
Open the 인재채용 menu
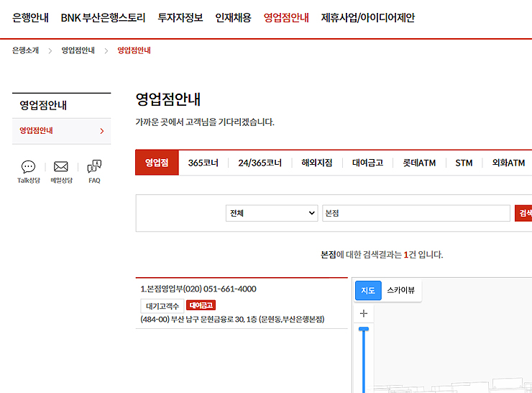pos(234,18)
